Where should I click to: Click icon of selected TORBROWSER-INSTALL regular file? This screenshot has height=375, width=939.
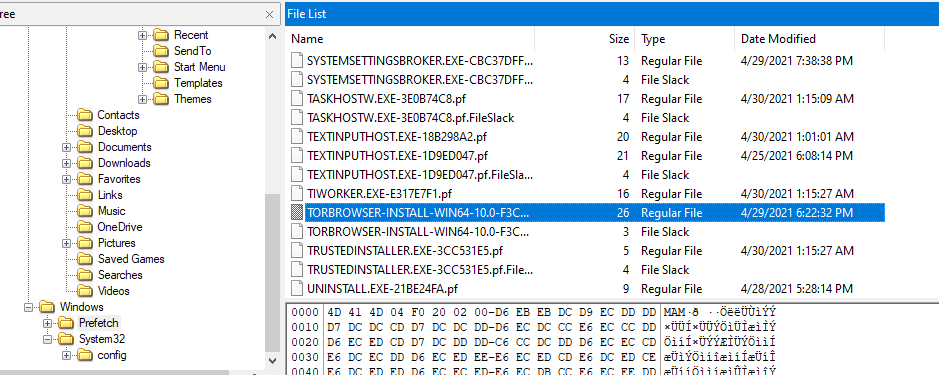point(296,213)
